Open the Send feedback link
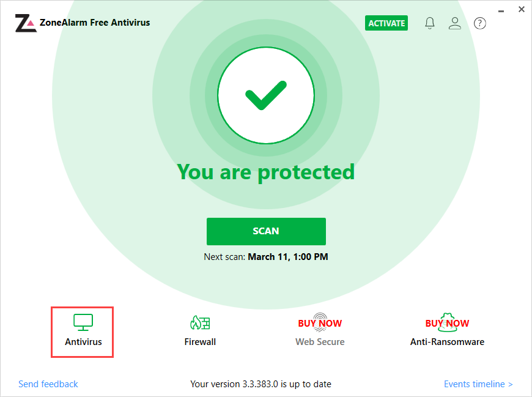The width and height of the screenshot is (532, 397). pyautogui.click(x=48, y=384)
